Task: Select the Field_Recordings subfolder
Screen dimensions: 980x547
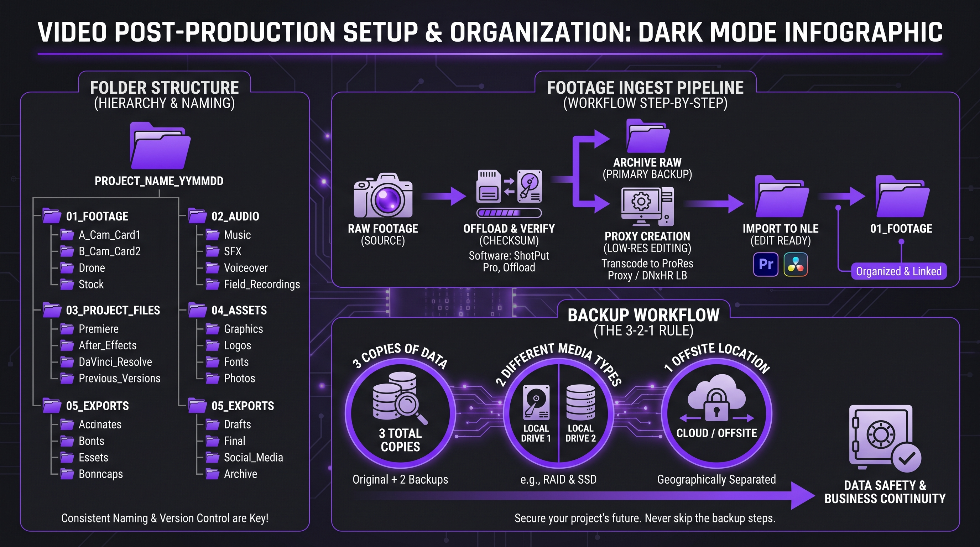Action: pyautogui.click(x=253, y=284)
